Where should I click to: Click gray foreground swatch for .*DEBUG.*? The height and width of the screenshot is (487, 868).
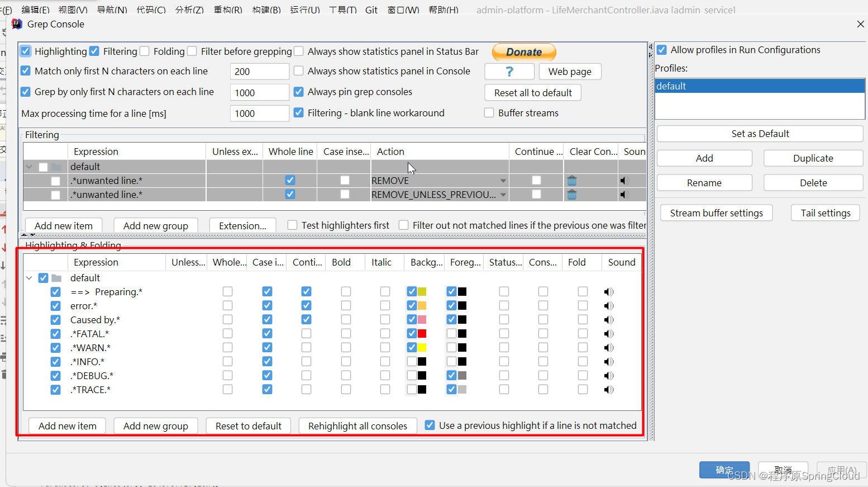462,376
